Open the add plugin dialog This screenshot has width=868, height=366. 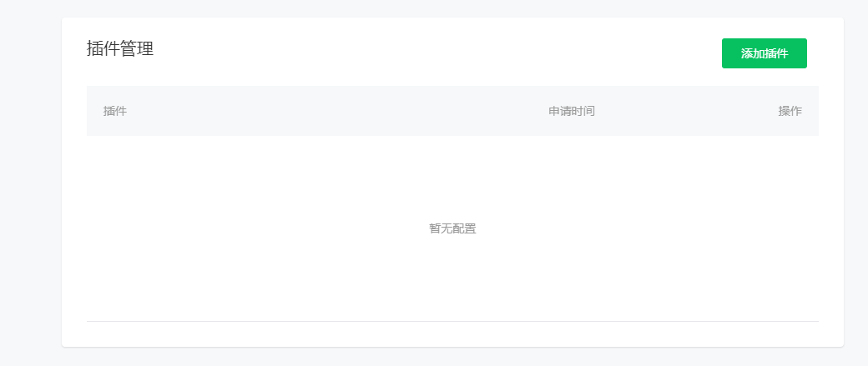pos(764,53)
